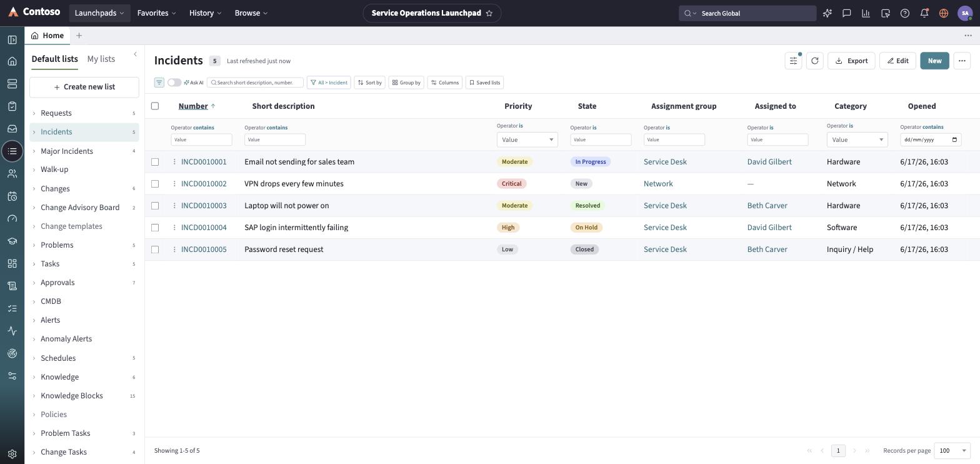Expand the Changes list group
Image resolution: width=980 pixels, height=464 pixels.
point(84,189)
